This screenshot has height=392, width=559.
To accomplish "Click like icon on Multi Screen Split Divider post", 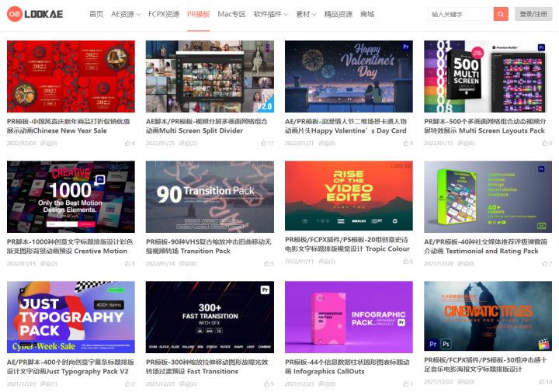I will pos(264,143).
